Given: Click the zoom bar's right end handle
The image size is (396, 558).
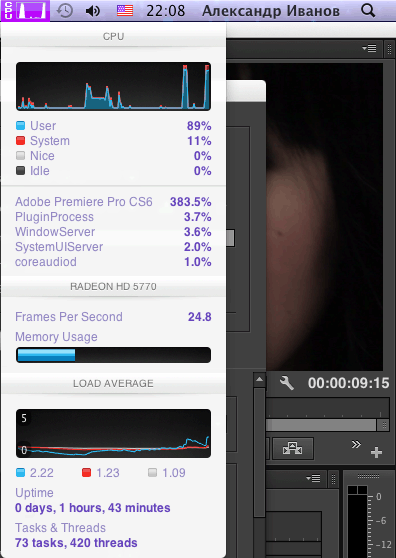Looking at the screenshot, I should (384, 425).
